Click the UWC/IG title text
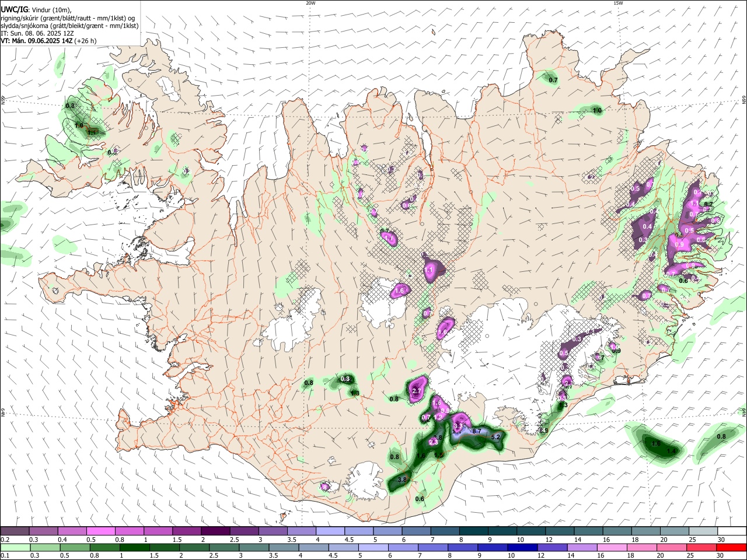The image size is (747, 560). tap(13, 9)
